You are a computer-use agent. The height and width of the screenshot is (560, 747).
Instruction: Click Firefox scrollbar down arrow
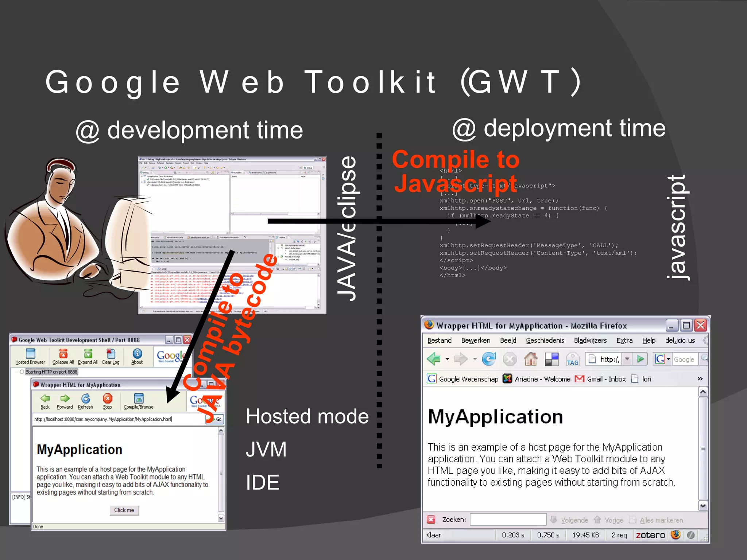click(x=703, y=505)
